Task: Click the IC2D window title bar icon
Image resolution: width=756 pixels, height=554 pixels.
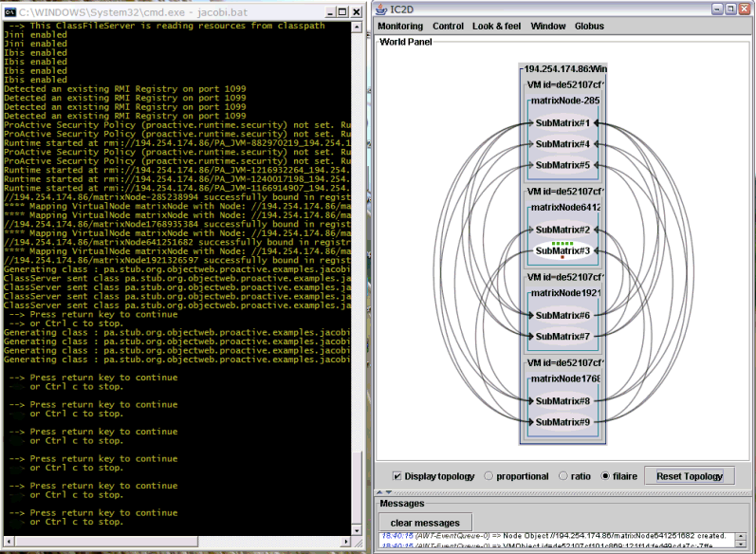Action: pyautogui.click(x=382, y=9)
